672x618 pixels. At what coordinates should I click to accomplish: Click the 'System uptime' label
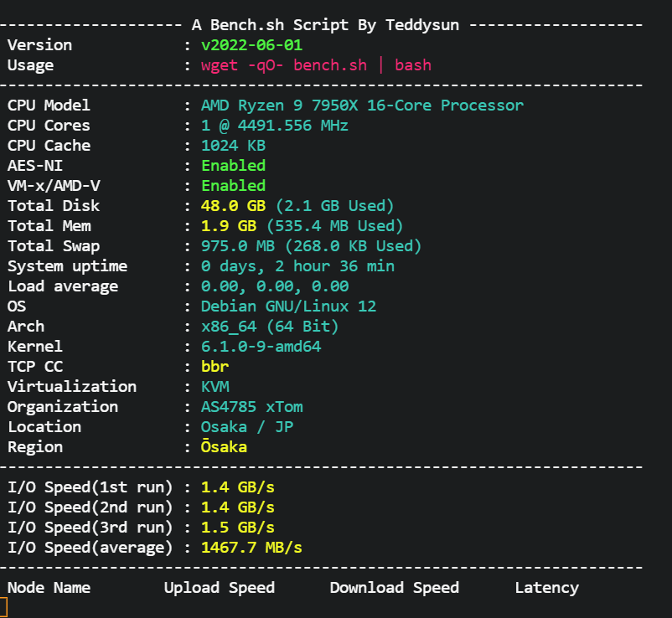(67, 266)
